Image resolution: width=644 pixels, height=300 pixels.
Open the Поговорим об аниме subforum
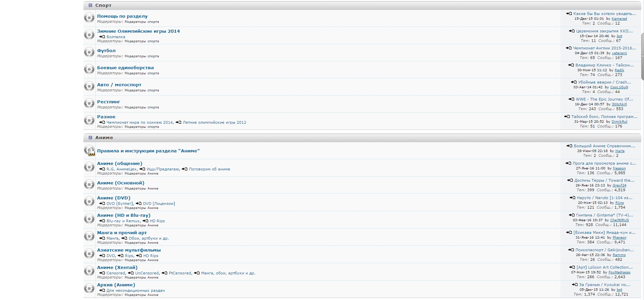click(209, 169)
